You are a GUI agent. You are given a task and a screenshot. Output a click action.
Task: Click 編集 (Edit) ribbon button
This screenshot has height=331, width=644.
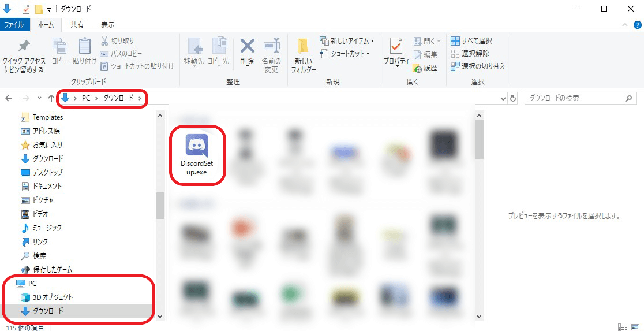(x=425, y=54)
